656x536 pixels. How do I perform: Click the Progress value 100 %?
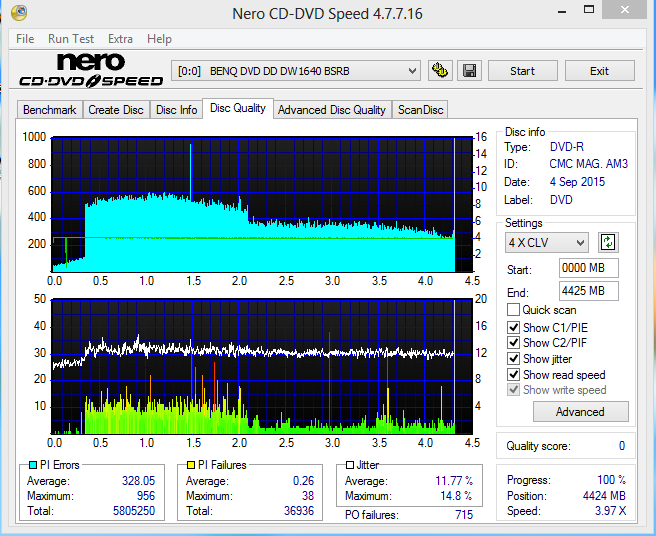(612, 480)
